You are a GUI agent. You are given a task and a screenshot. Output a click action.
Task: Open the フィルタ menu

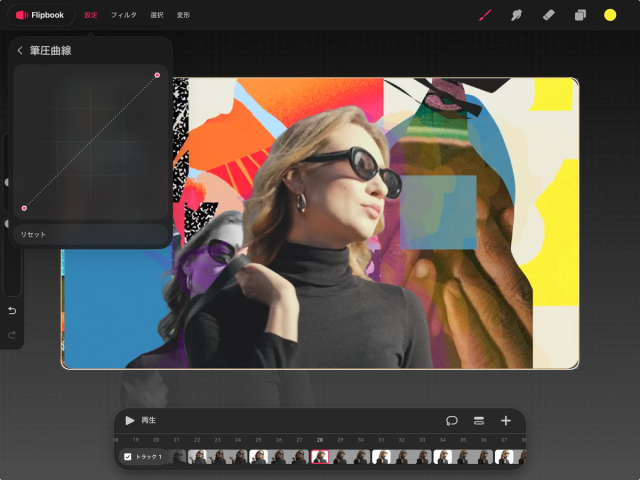click(x=124, y=15)
